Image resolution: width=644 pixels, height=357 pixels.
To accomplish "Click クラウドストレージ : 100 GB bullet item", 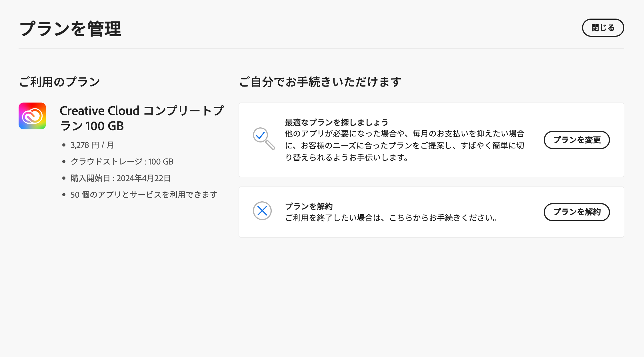I will 122,162.
